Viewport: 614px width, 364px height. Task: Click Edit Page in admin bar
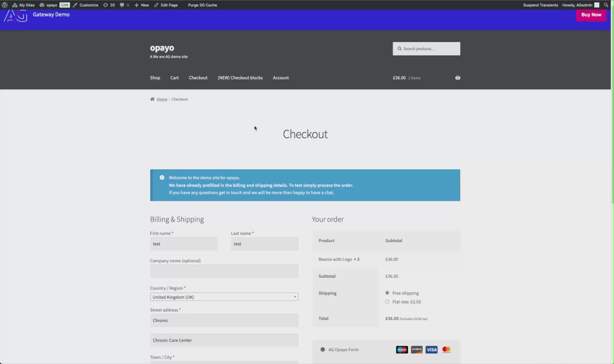tap(166, 5)
